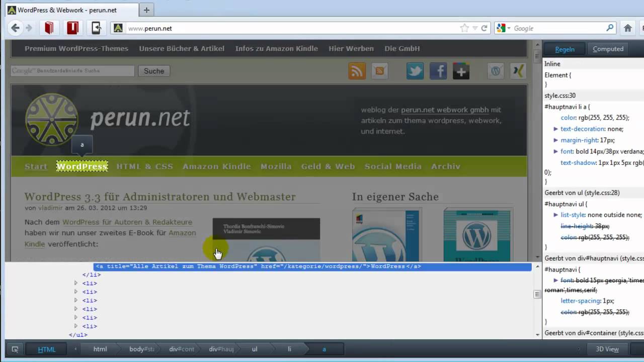
Task: Click the highlighted WordPress navigation link
Action: tap(82, 166)
